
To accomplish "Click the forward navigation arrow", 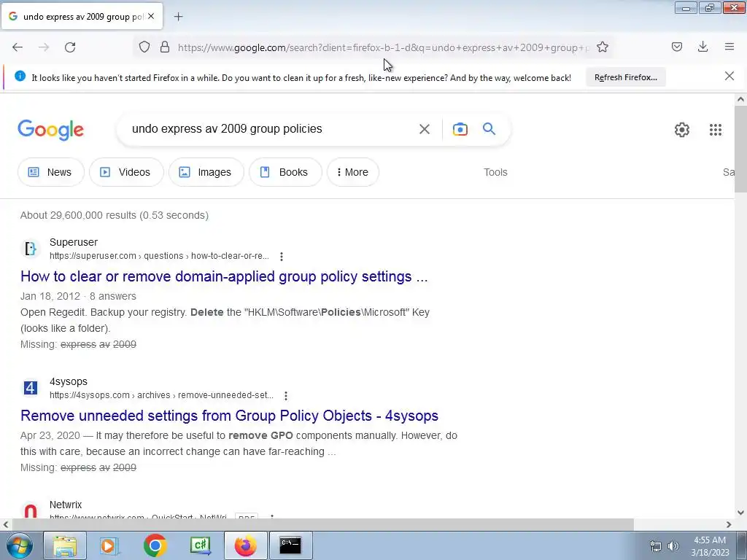I will [44, 47].
